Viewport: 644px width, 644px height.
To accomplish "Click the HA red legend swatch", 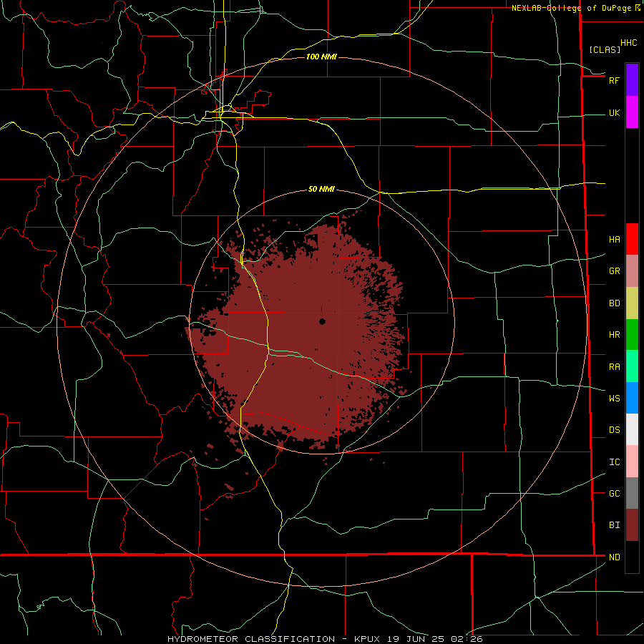I will click(632, 239).
